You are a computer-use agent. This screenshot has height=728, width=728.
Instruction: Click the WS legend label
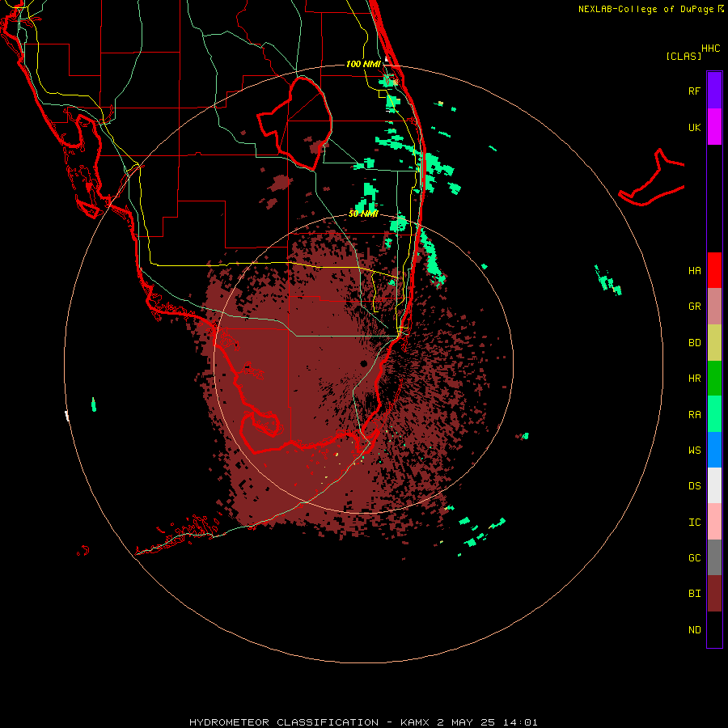pos(694,451)
